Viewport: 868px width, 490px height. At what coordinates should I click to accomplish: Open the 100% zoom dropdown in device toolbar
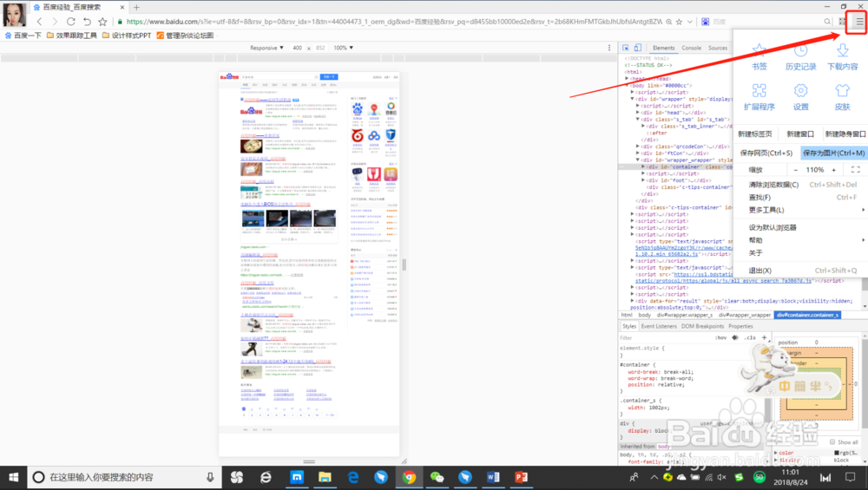[x=343, y=48]
